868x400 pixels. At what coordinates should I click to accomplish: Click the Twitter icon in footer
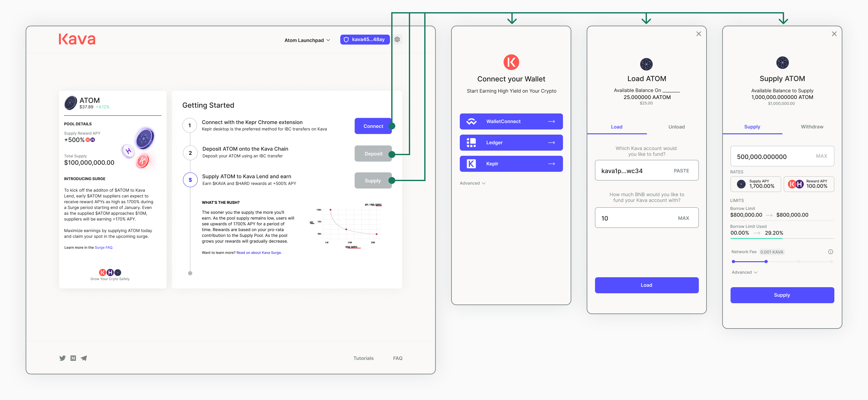click(x=62, y=358)
